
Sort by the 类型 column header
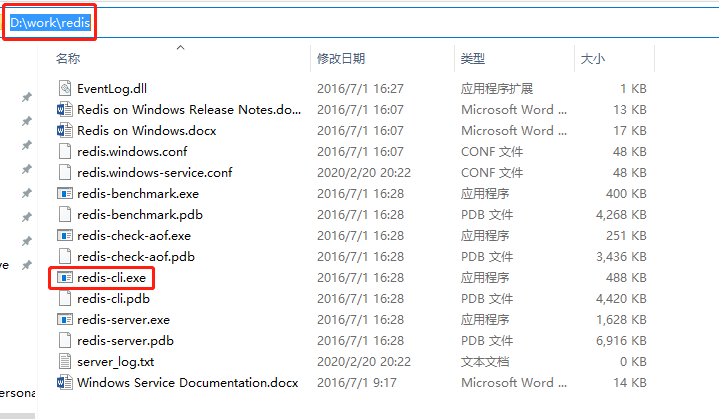473,59
